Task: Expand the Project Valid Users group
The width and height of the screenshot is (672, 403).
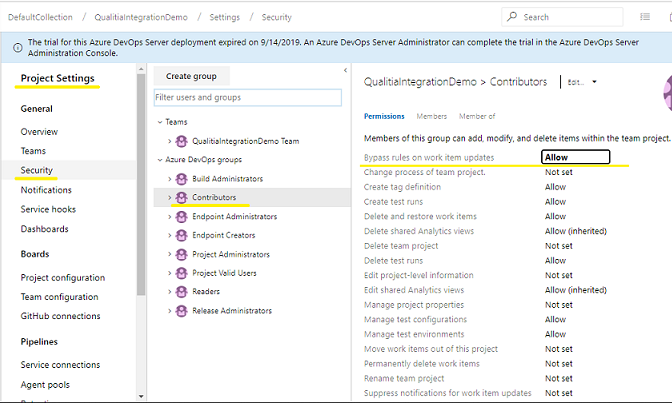Action: [170, 273]
